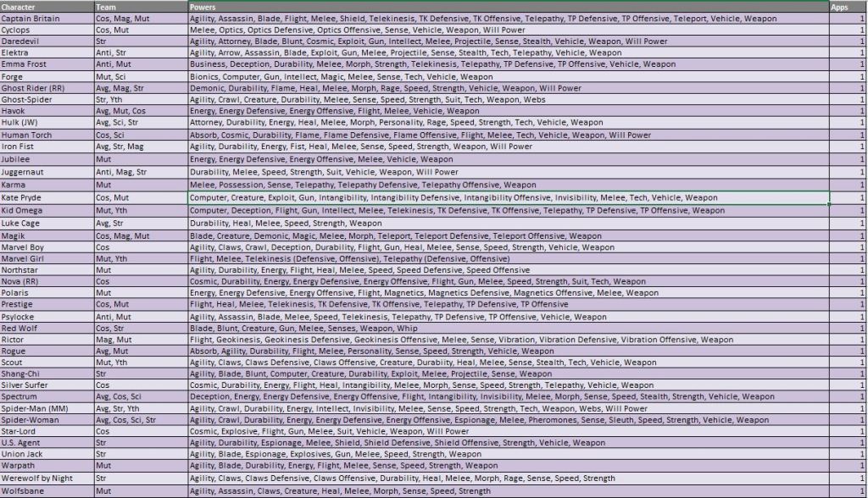The height and width of the screenshot is (498, 868).
Task: Select the Magik team cell
Action: click(x=140, y=236)
